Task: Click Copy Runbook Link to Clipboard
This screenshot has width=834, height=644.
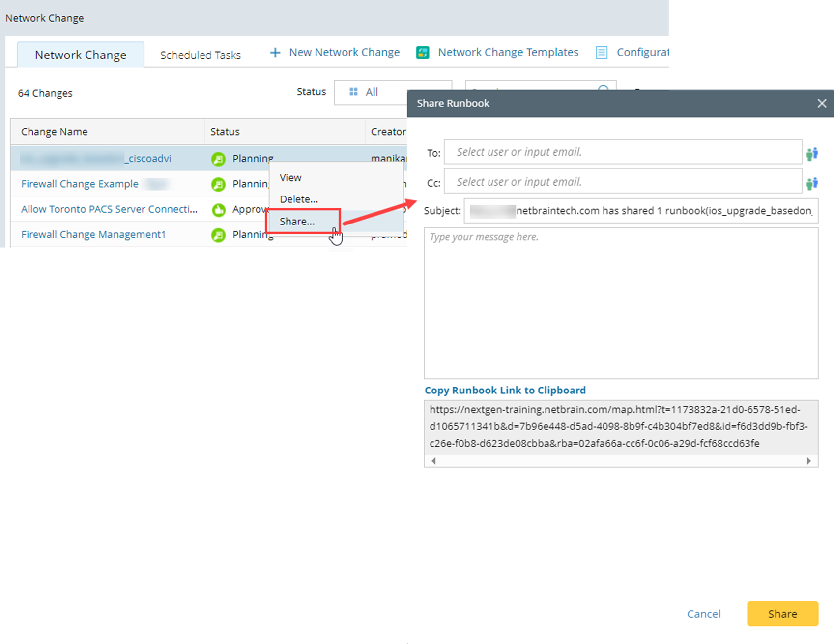Action: point(505,390)
